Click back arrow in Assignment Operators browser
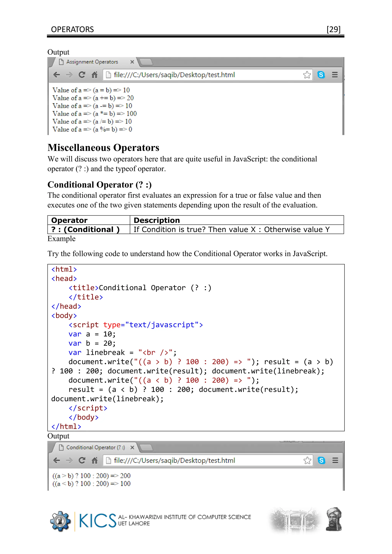The width and height of the screenshot is (392, 554). coord(57,75)
